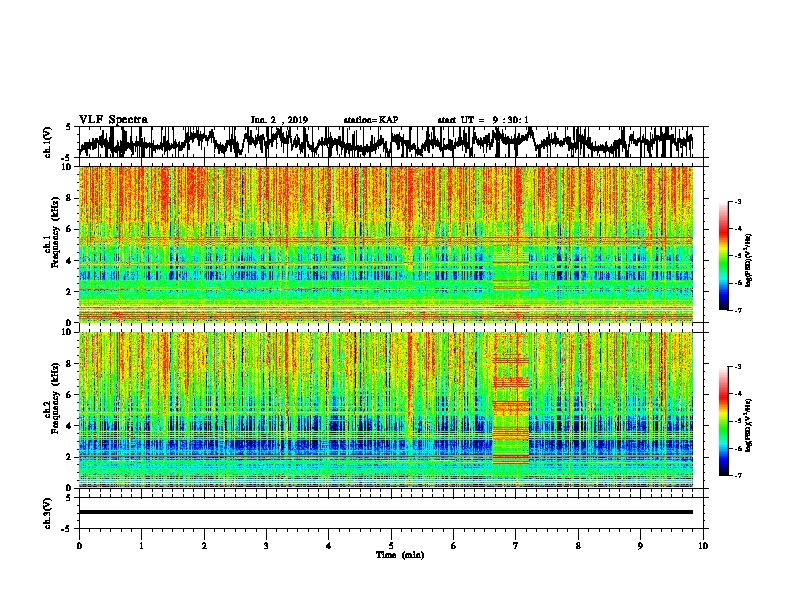
Task: Click the ch.2 spectrogram image
Action: click(386, 410)
